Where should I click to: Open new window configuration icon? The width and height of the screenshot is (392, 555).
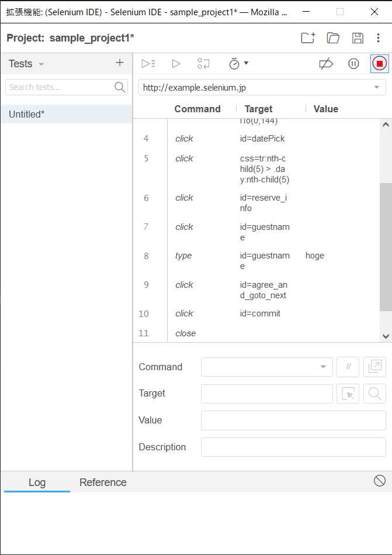pos(374,367)
